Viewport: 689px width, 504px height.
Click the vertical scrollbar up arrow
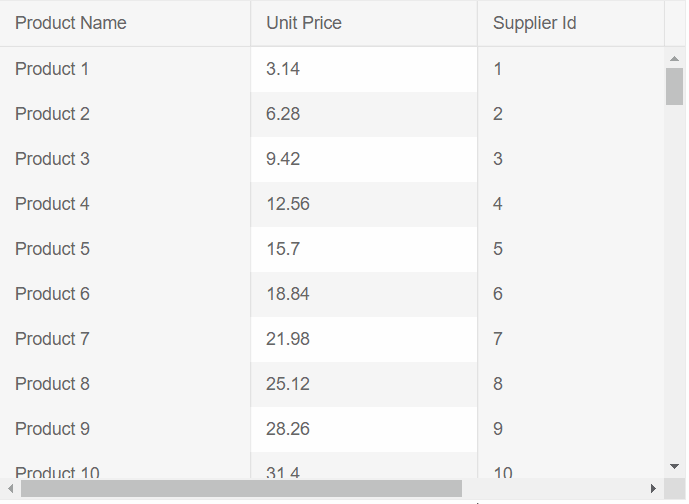pos(675,58)
